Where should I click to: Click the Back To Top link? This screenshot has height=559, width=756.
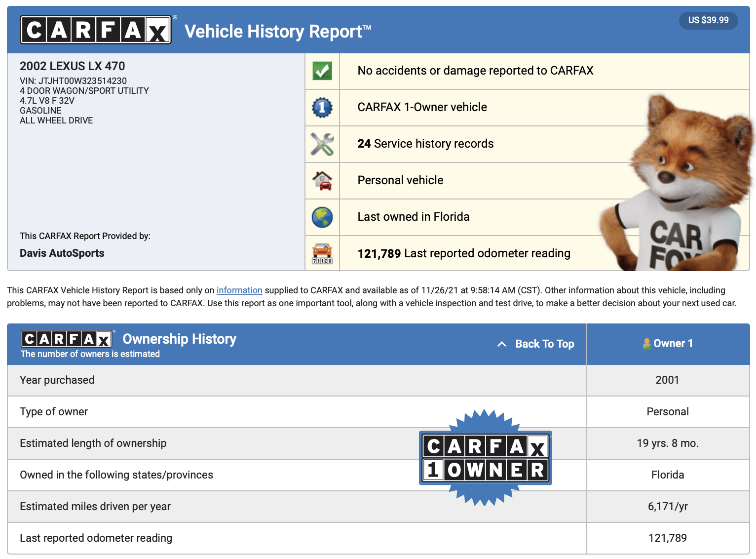544,344
